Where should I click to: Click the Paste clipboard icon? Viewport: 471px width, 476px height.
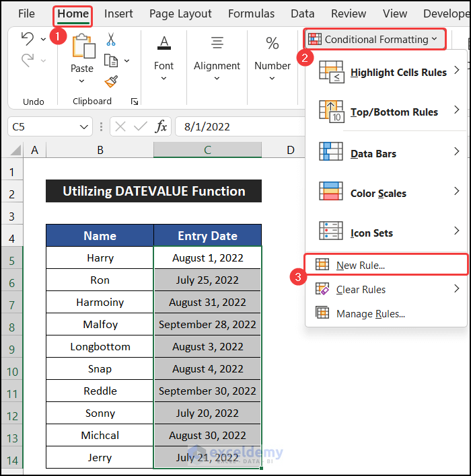click(83, 46)
